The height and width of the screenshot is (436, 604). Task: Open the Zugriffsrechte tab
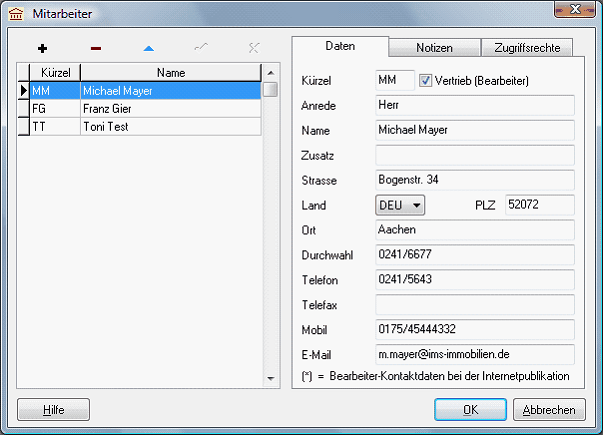click(527, 48)
